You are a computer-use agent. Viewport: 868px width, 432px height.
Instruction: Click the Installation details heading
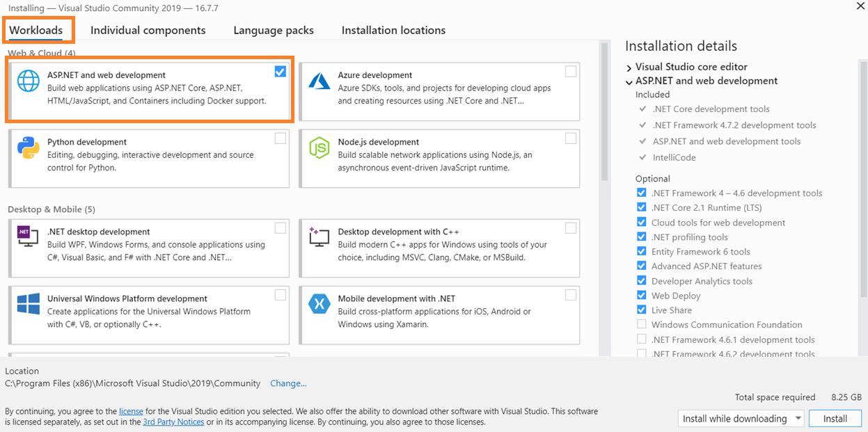[681, 47]
